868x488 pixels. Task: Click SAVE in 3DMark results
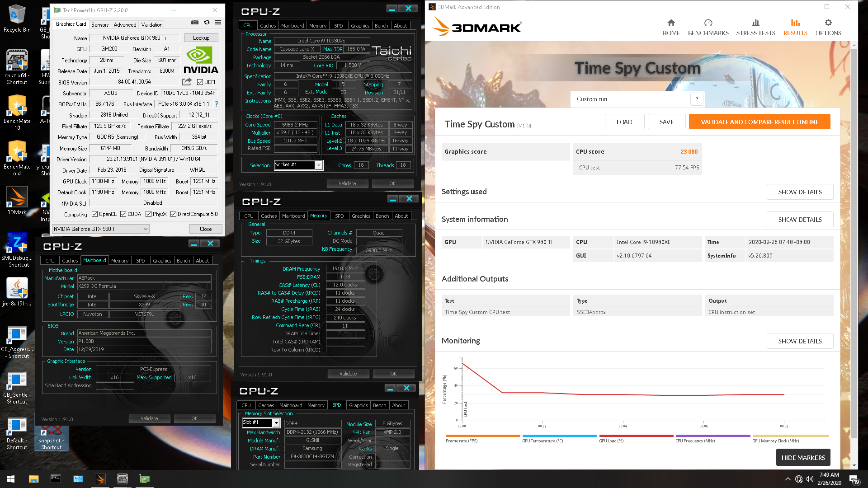[x=666, y=122]
